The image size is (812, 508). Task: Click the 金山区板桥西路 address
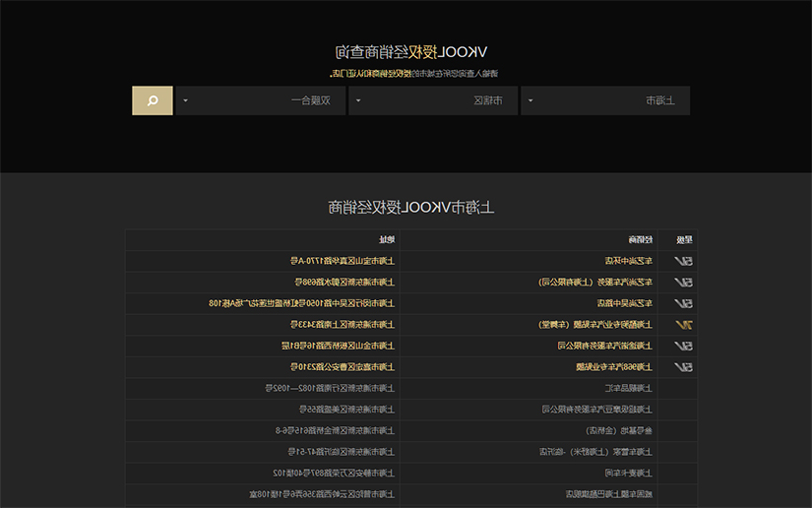[x=338, y=346]
